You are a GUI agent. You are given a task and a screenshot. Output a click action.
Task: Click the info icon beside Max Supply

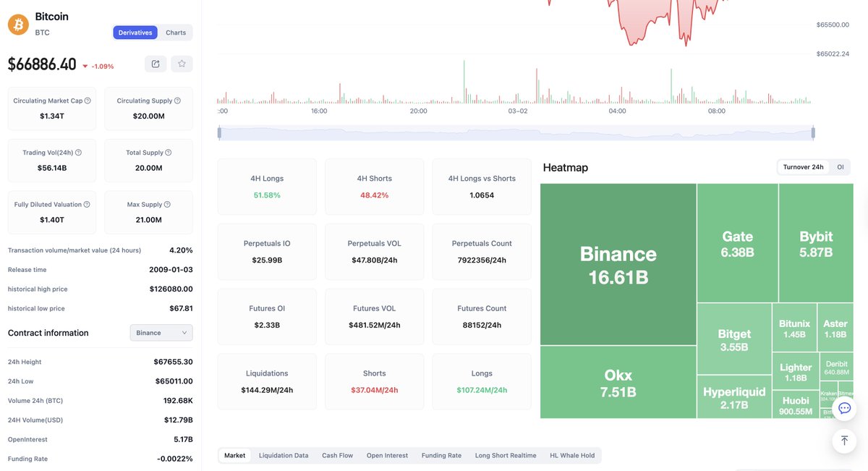pos(166,203)
